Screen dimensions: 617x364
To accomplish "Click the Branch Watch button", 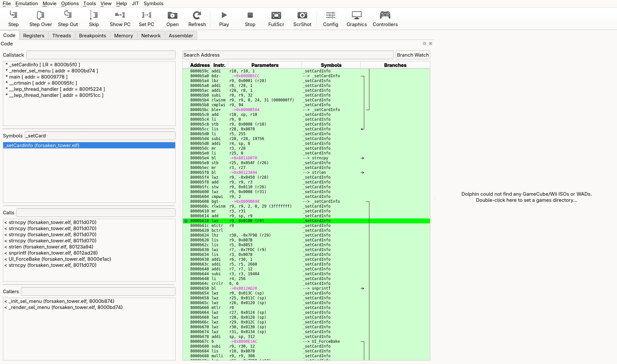I will (413, 55).
